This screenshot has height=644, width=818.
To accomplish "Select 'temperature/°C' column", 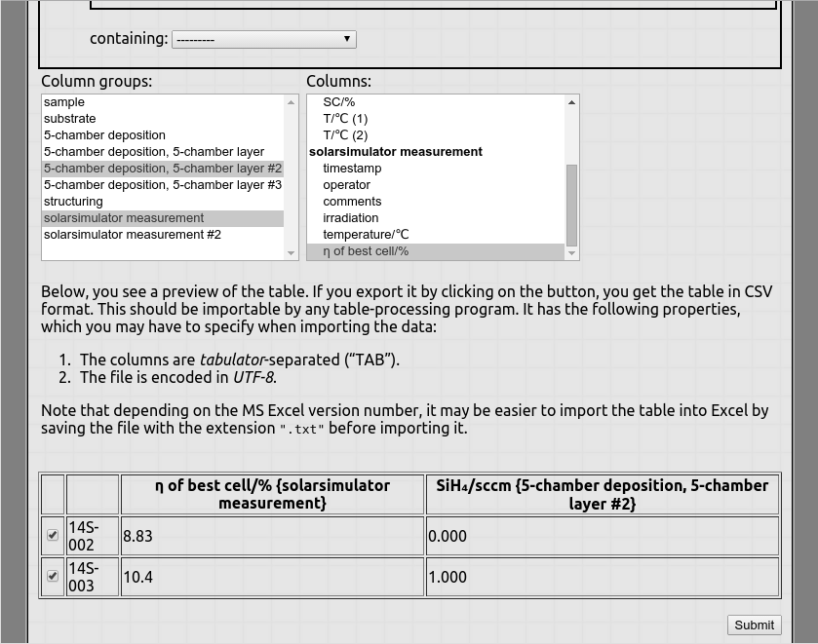I will click(436, 235).
